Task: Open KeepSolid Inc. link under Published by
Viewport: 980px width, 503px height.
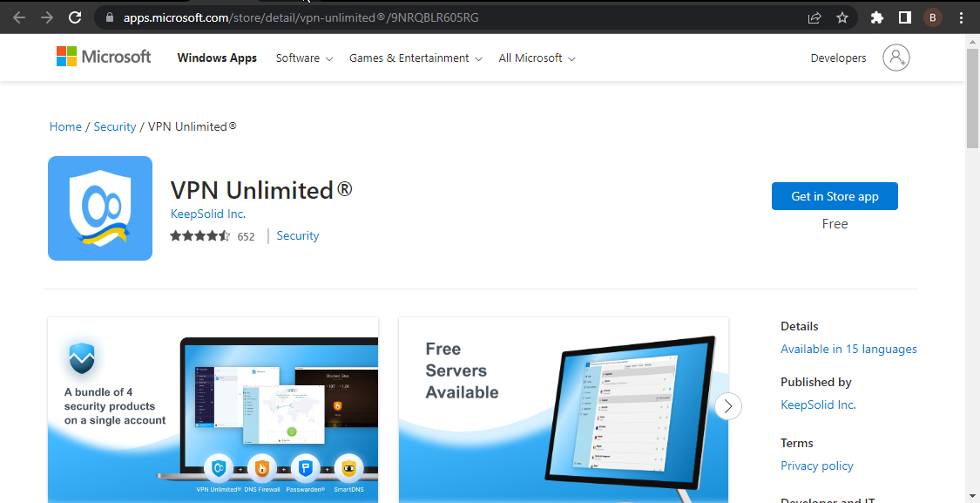Action: pos(818,404)
